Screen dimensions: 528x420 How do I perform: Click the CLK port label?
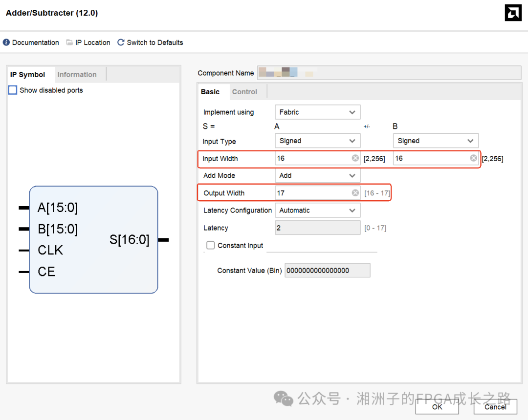[50, 250]
